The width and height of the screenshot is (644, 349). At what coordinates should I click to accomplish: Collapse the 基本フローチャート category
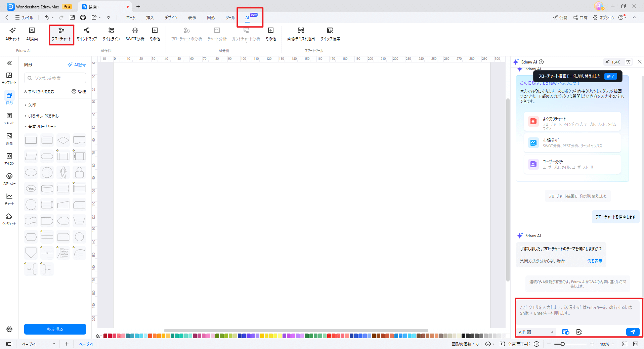[x=40, y=127]
